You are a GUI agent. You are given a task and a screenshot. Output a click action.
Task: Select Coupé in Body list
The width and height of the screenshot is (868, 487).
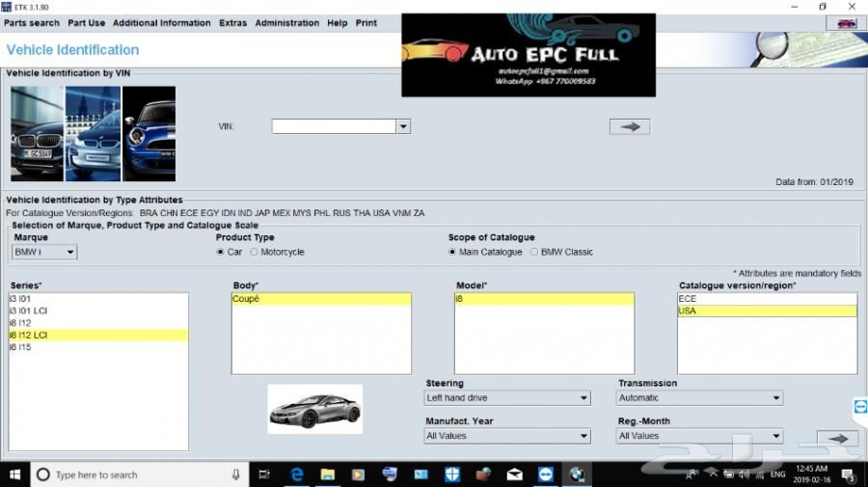tap(321, 299)
